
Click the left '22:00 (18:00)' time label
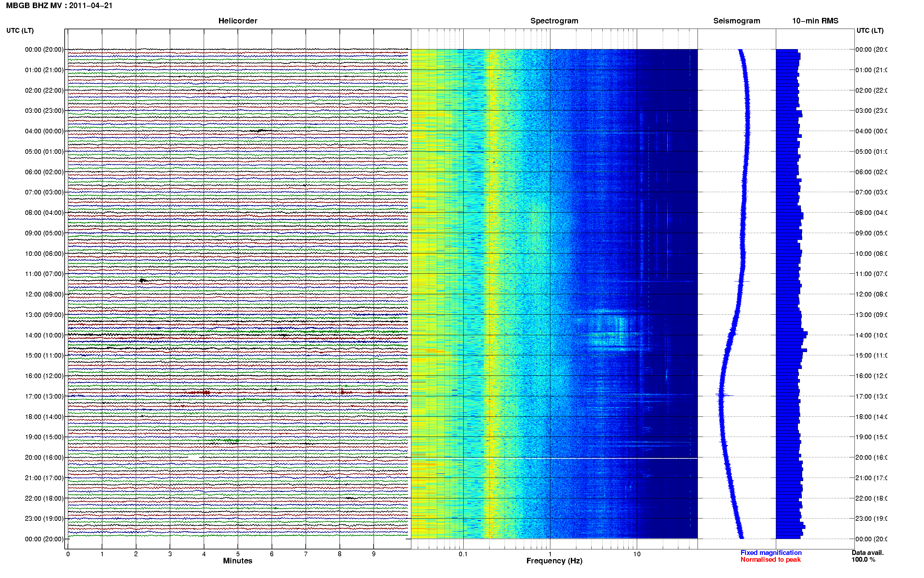(44, 498)
